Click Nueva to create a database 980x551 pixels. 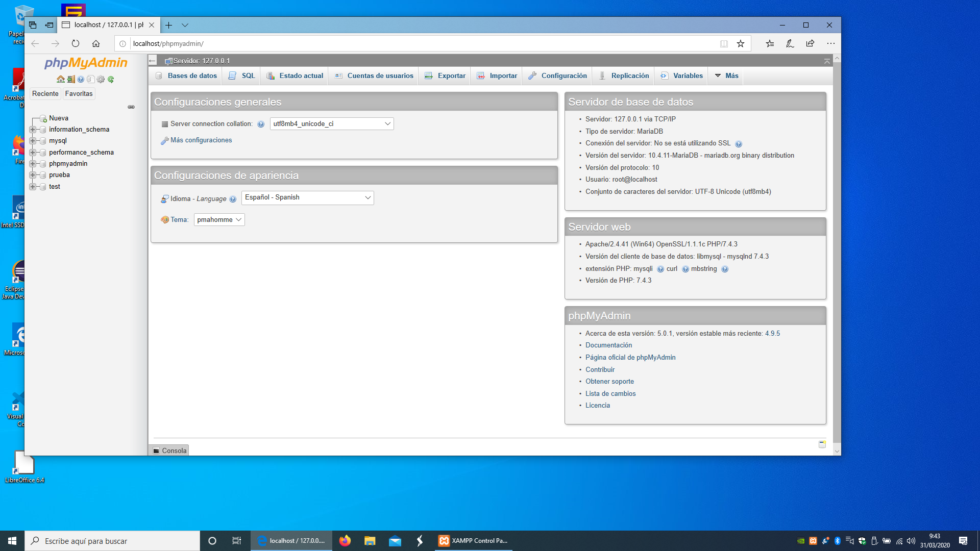[x=59, y=118]
